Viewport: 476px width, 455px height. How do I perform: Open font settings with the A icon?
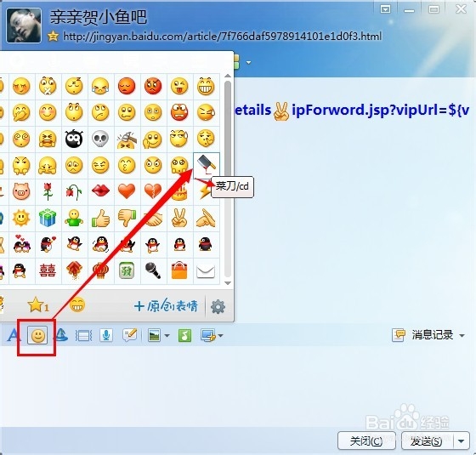13,336
